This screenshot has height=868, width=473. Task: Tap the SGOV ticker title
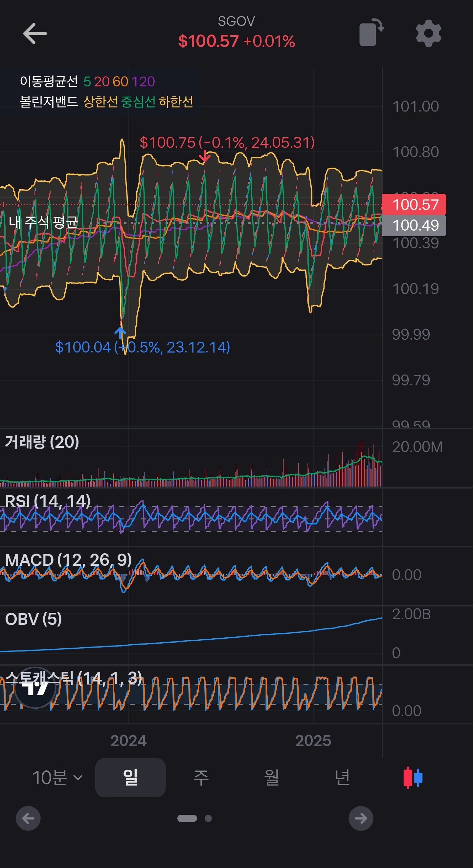236,21
